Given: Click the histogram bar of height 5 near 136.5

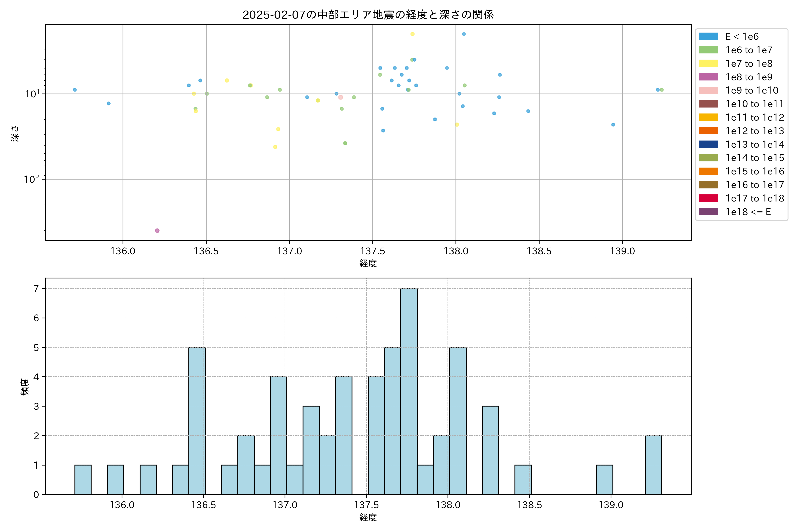Looking at the screenshot, I should [x=197, y=421].
